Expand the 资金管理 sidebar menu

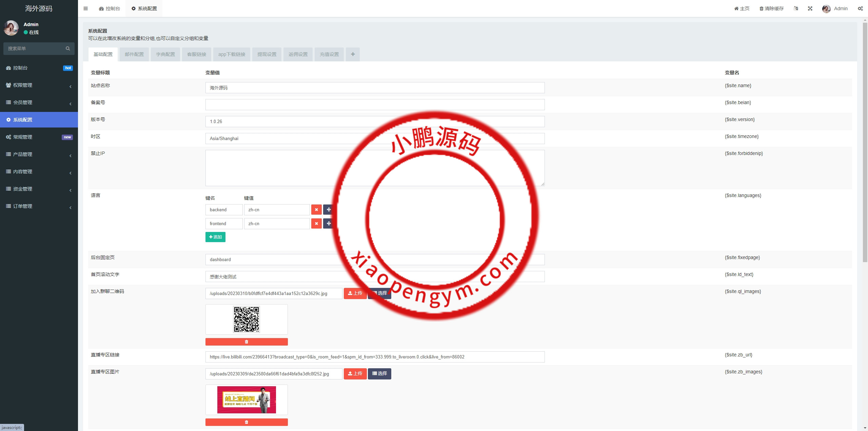click(39, 189)
